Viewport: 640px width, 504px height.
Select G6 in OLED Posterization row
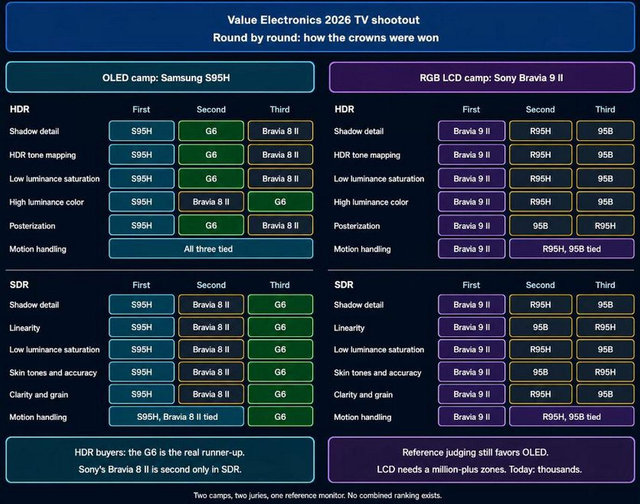coord(211,225)
